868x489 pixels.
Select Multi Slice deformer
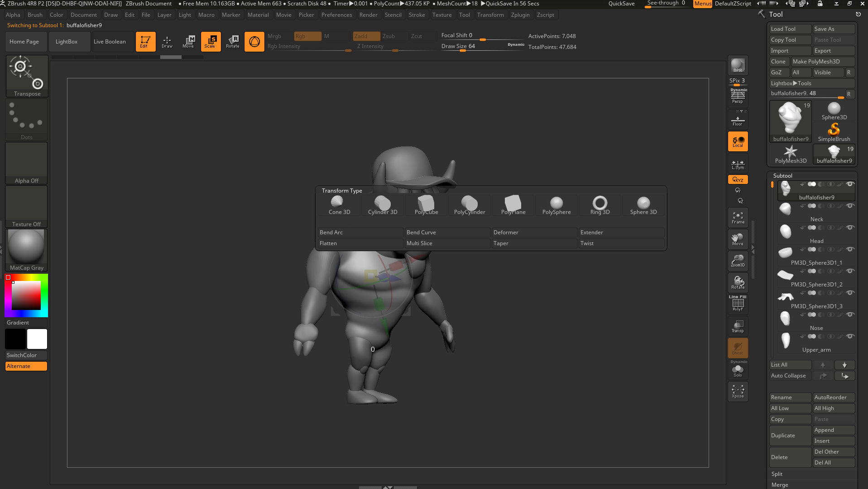pos(447,243)
